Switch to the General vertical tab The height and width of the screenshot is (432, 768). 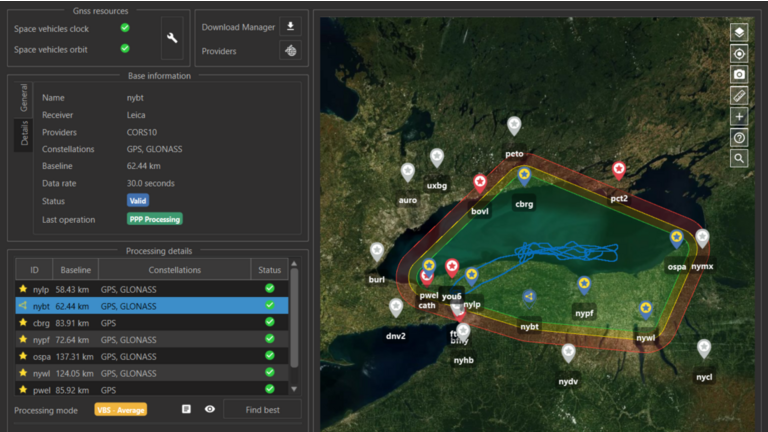click(25, 99)
